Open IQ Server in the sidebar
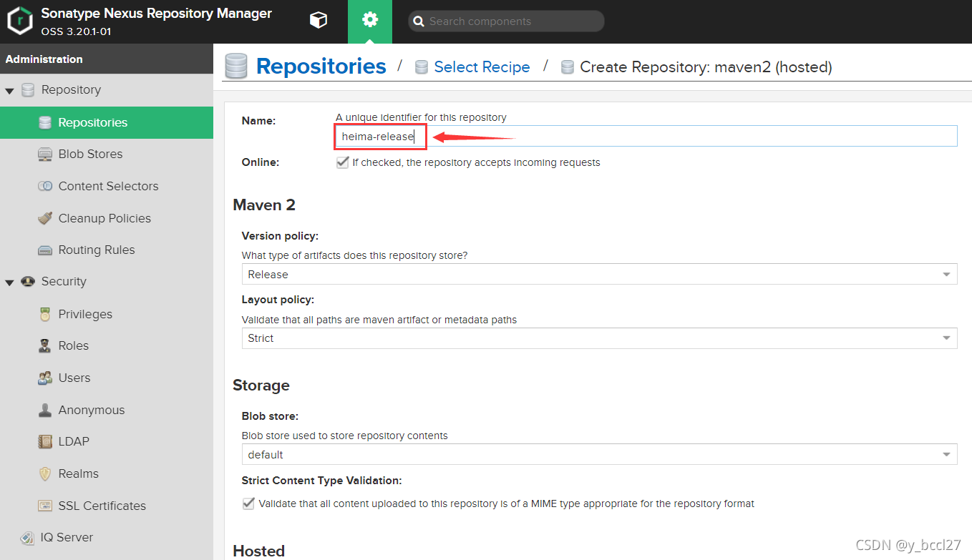 point(67,537)
